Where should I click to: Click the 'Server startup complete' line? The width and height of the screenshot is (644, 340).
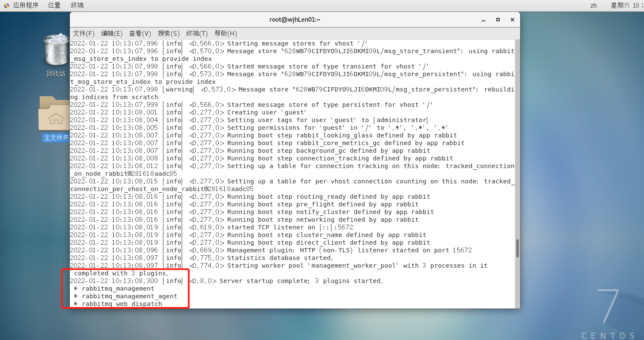(226, 281)
